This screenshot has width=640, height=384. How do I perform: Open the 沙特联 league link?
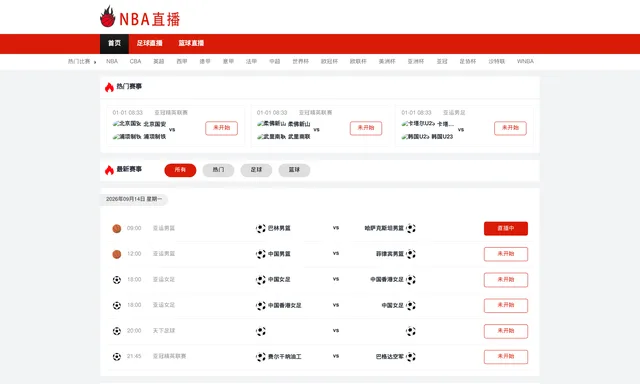pos(497,61)
